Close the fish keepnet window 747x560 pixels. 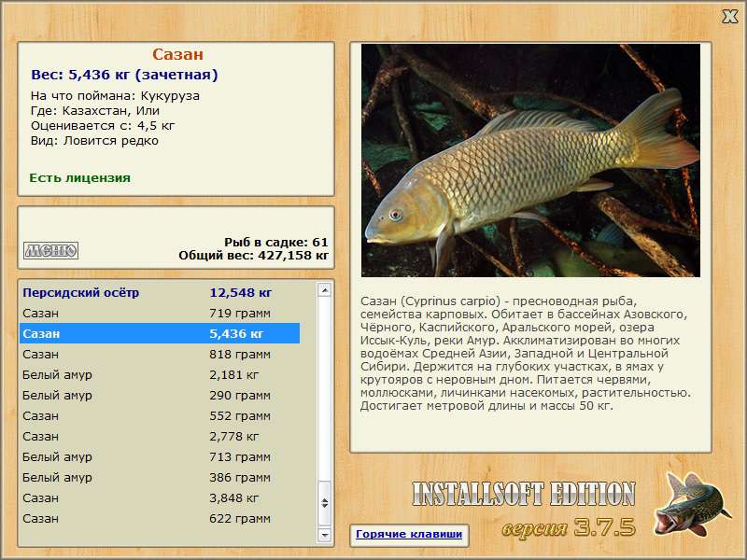[x=729, y=17]
